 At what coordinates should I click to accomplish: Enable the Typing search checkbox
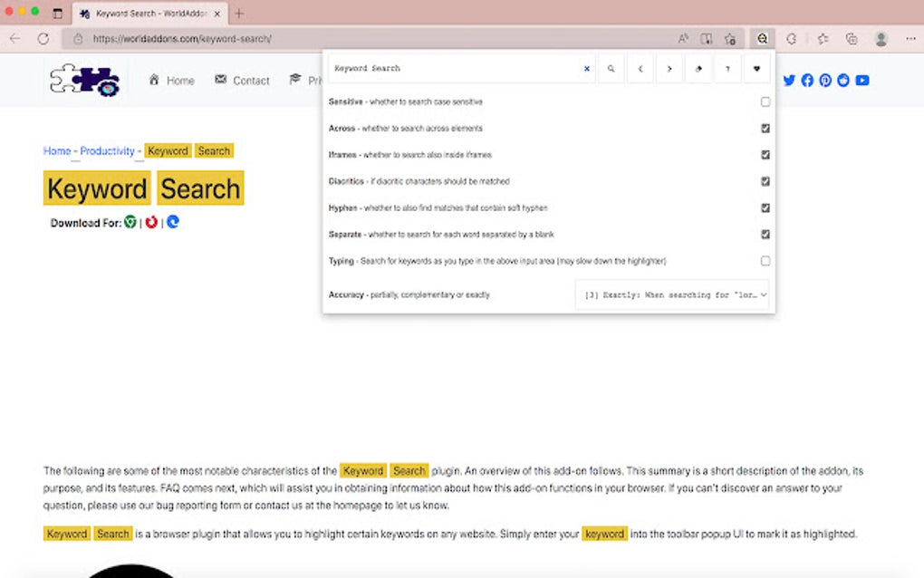point(765,261)
